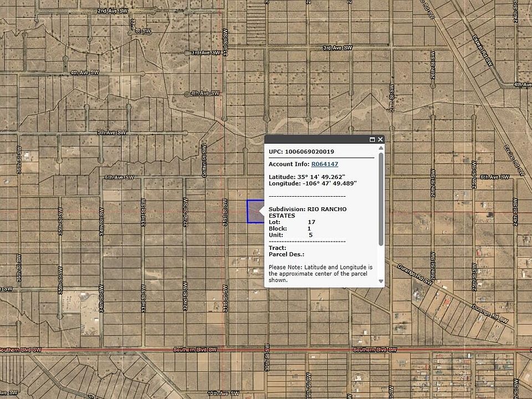Click the Unit value 5

(310, 234)
